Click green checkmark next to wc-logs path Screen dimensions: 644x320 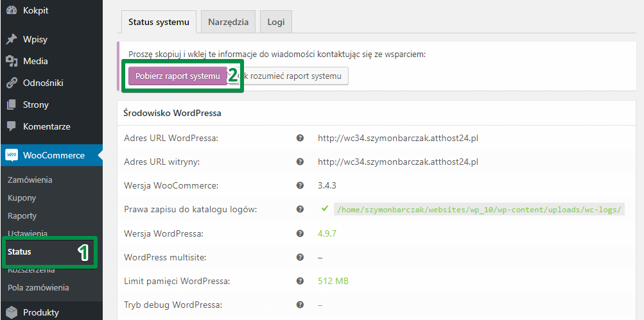click(325, 209)
